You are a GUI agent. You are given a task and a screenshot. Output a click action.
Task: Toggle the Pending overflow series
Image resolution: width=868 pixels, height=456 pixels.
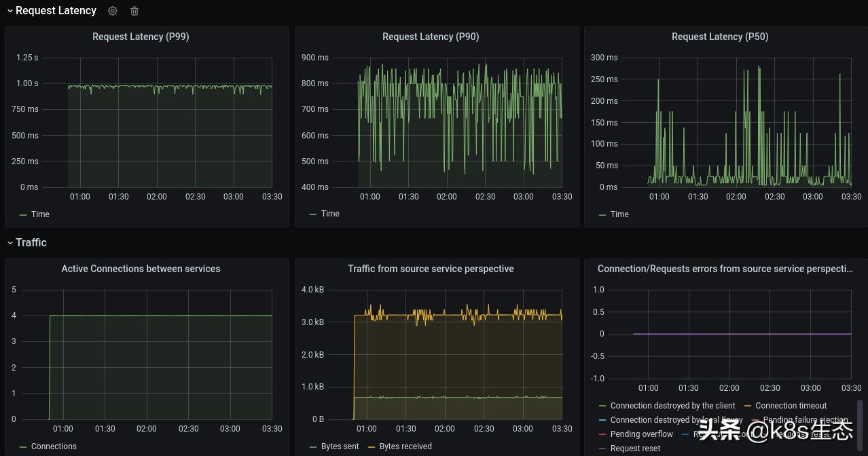click(x=641, y=434)
